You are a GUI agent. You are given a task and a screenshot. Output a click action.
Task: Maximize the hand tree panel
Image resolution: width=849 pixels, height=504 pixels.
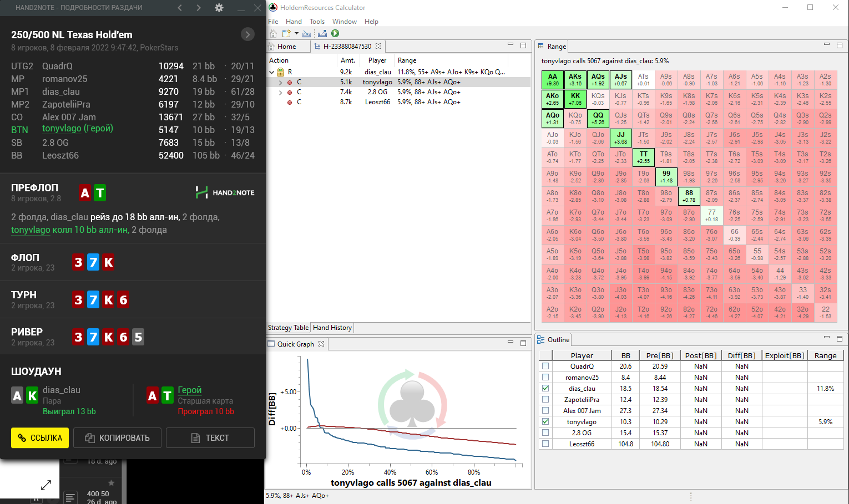click(523, 45)
